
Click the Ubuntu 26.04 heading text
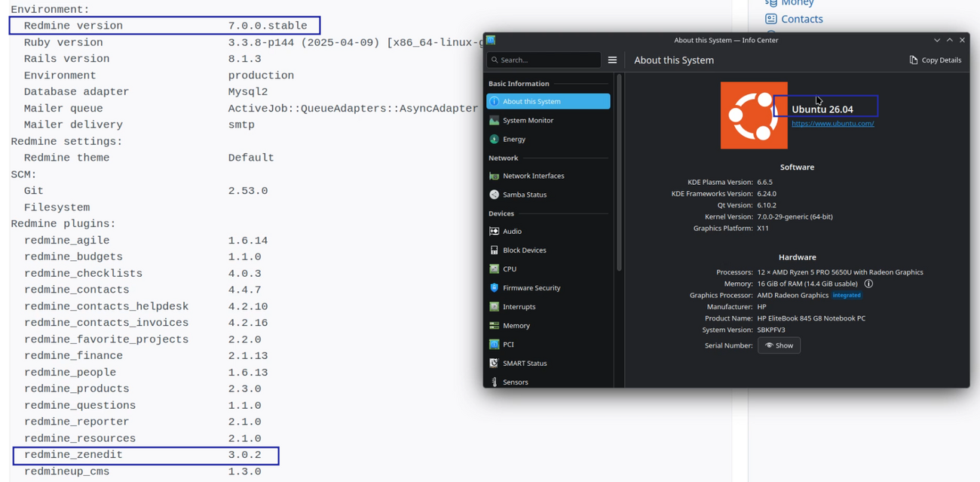pos(822,109)
